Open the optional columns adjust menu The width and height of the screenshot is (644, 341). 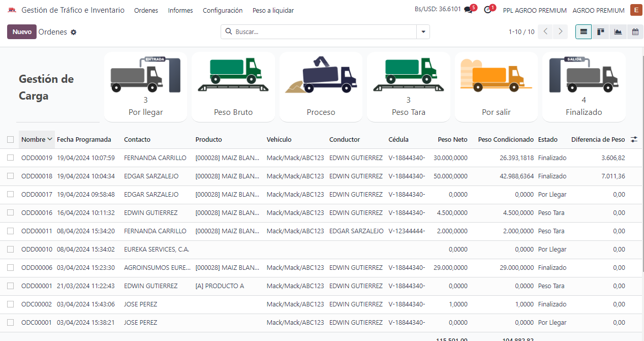(634, 139)
